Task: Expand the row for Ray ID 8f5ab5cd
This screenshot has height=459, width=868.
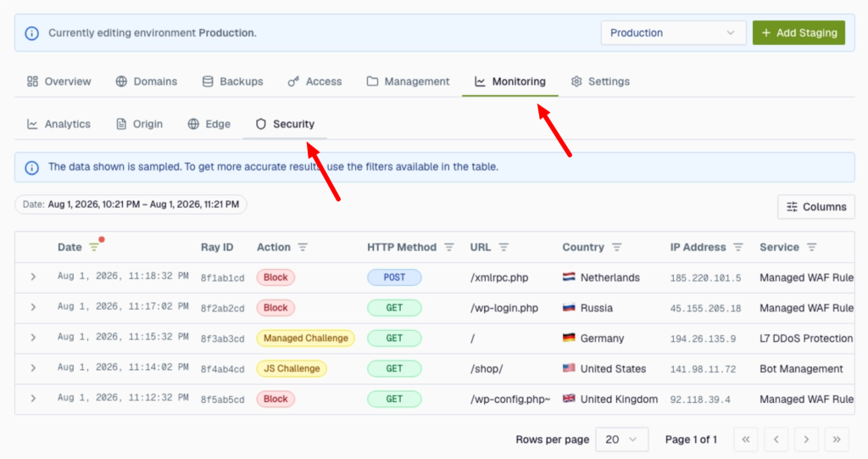Action: click(x=33, y=399)
